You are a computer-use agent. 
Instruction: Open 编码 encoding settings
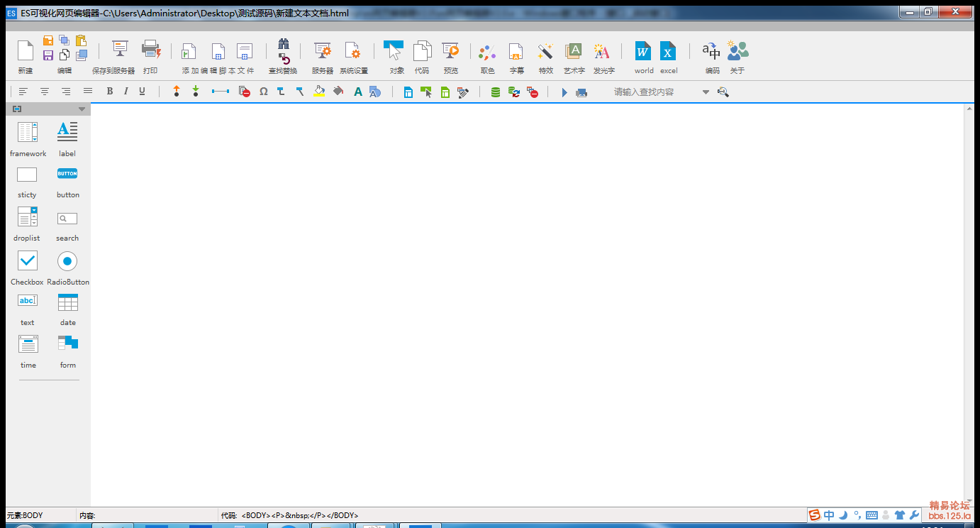[711, 50]
